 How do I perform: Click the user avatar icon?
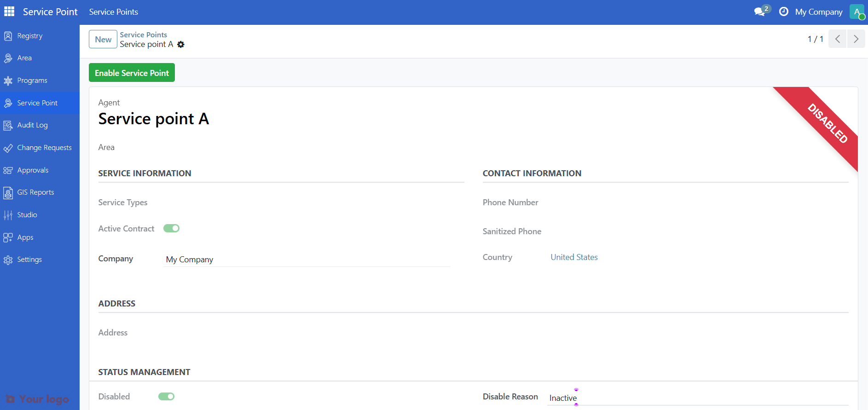tap(856, 12)
